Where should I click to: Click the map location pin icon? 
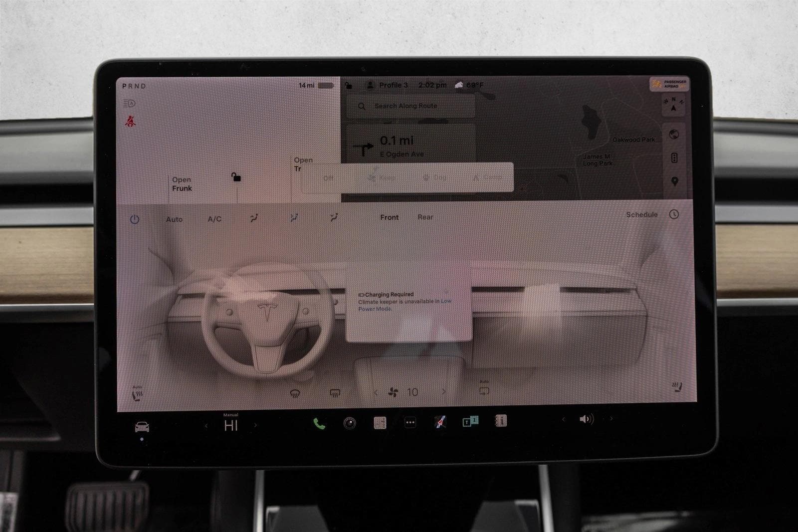click(675, 181)
